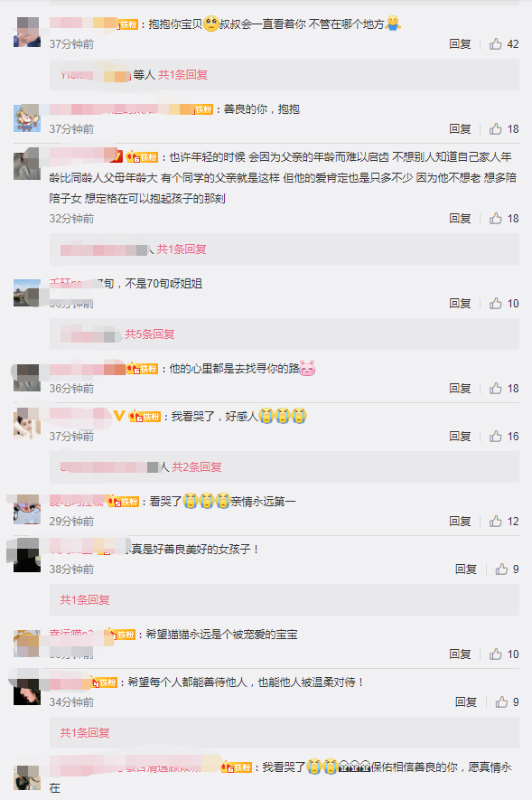The image size is (532, 800).
Task: Show '共1条回复' under 善待他人 comment
Action: (x=85, y=733)
